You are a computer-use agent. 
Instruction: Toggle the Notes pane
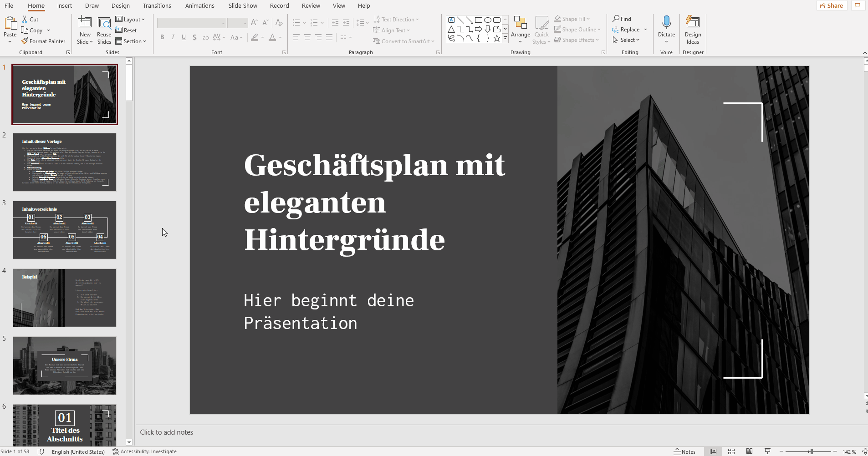click(685, 451)
